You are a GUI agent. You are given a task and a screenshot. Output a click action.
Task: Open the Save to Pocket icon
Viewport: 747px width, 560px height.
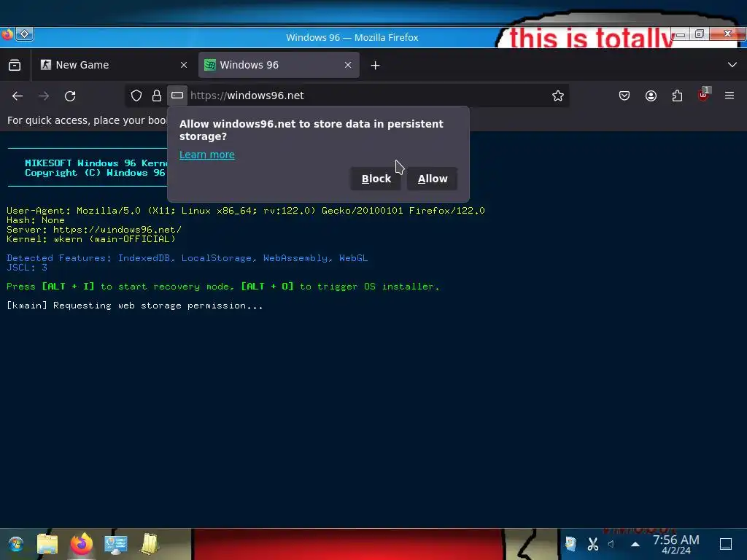click(x=624, y=96)
